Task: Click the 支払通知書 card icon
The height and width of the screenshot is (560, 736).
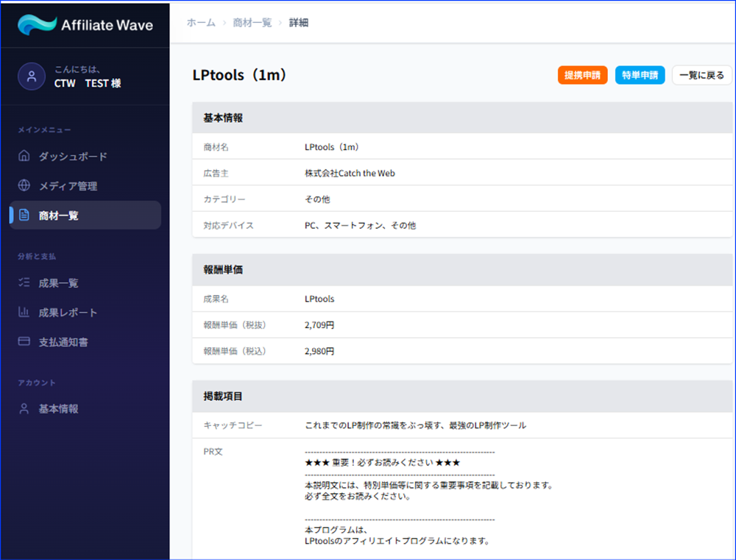Action: click(24, 341)
